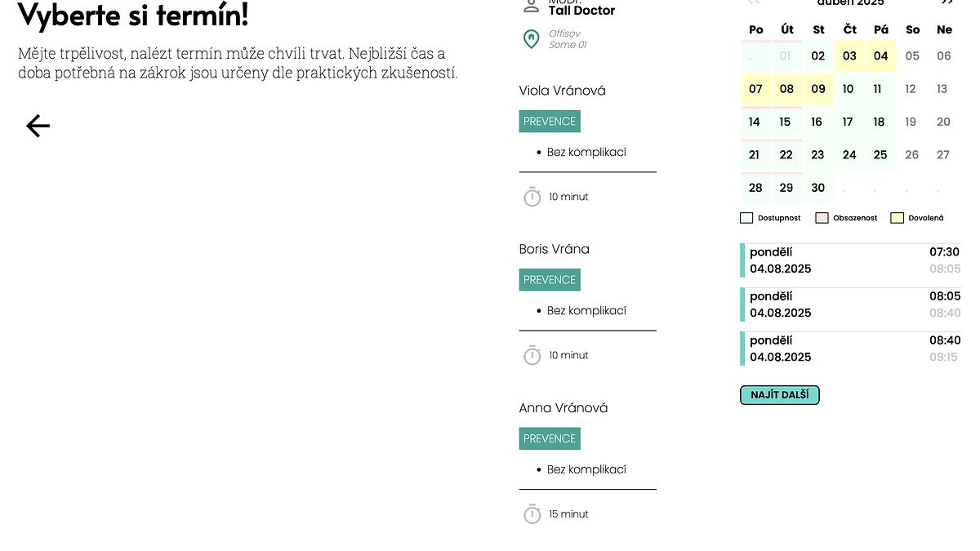Click the NAJÍT DALŠÍ button
The width and height of the screenshot is (980, 551).
click(780, 395)
